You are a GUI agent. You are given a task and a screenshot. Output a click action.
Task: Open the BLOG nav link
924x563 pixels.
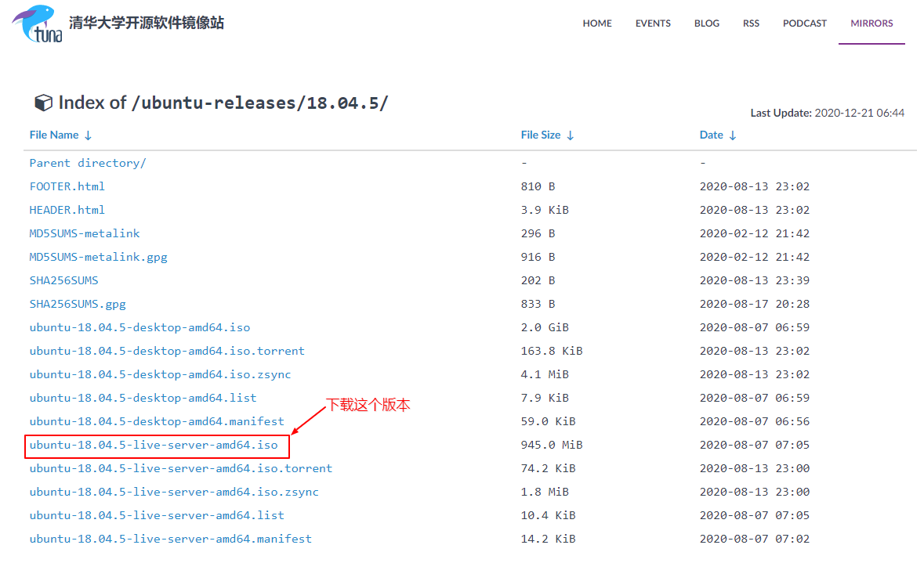pos(707,23)
